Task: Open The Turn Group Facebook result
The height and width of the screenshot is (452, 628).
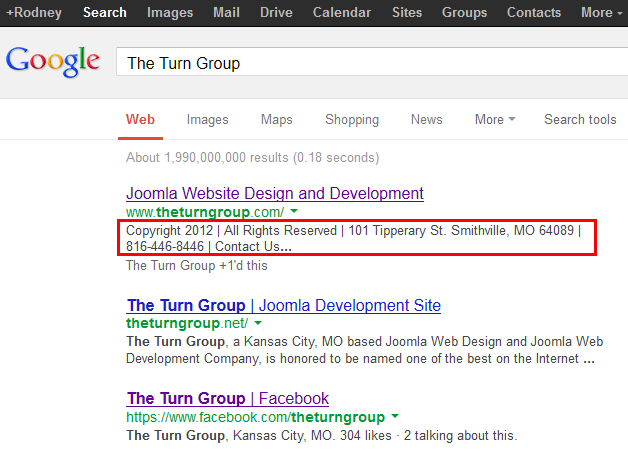Action: tap(228, 398)
